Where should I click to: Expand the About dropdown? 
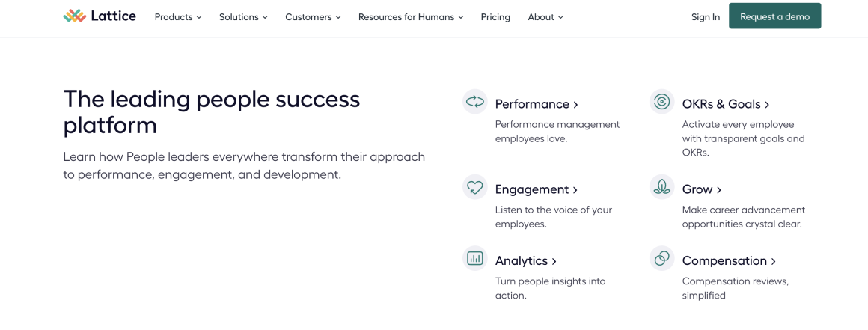(545, 17)
